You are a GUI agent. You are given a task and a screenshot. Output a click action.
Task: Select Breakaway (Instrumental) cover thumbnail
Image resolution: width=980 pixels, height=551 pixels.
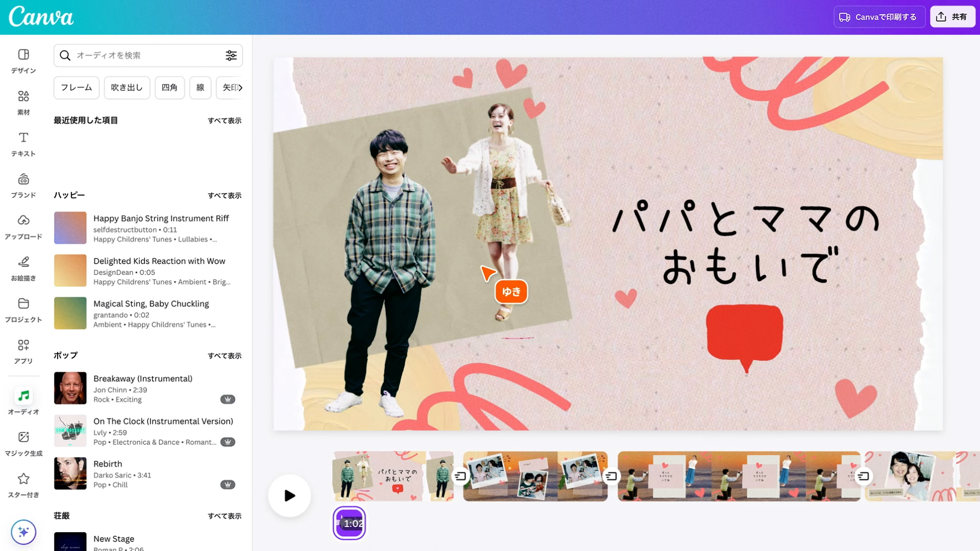point(70,388)
